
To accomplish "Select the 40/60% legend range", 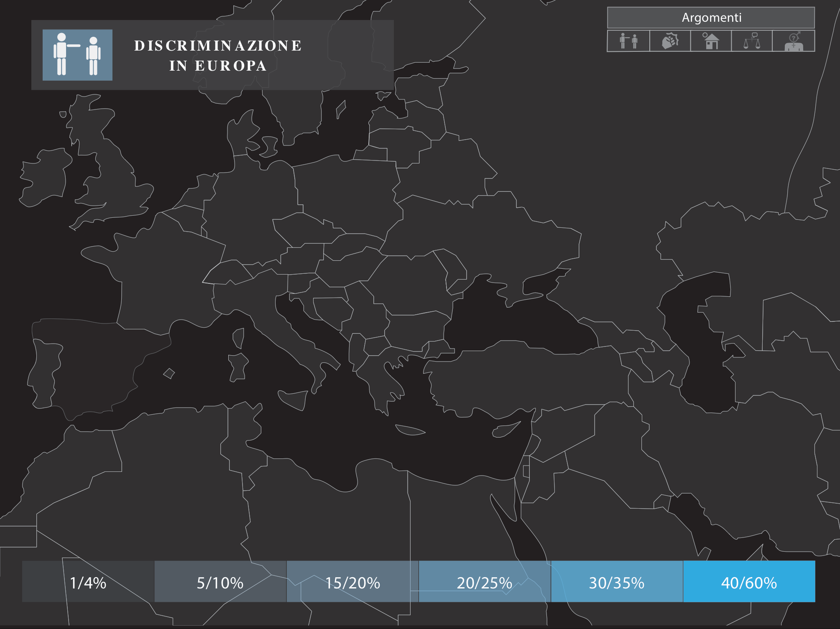I will click(x=749, y=582).
